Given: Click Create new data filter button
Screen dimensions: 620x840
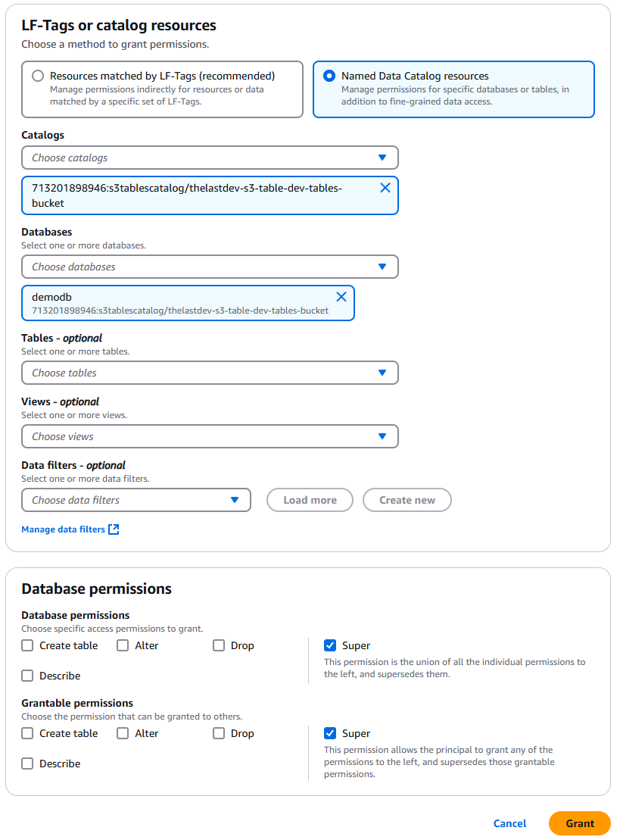Looking at the screenshot, I should pyautogui.click(x=407, y=500).
